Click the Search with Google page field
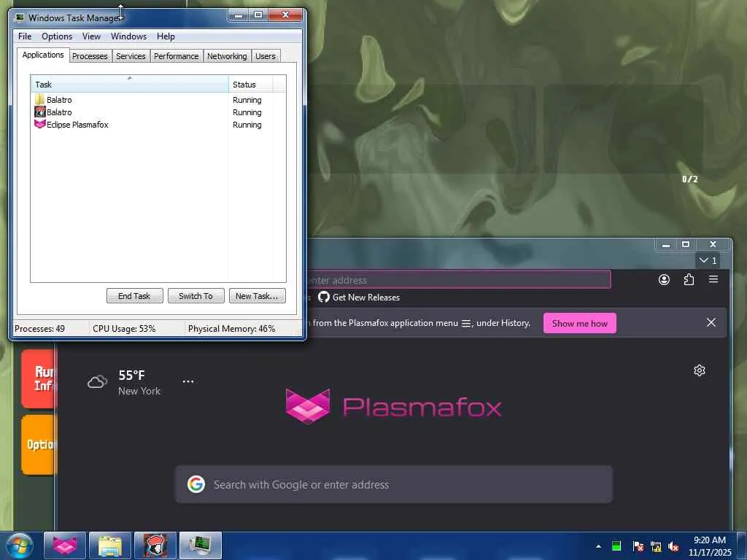This screenshot has width=747, height=560. coord(393,484)
